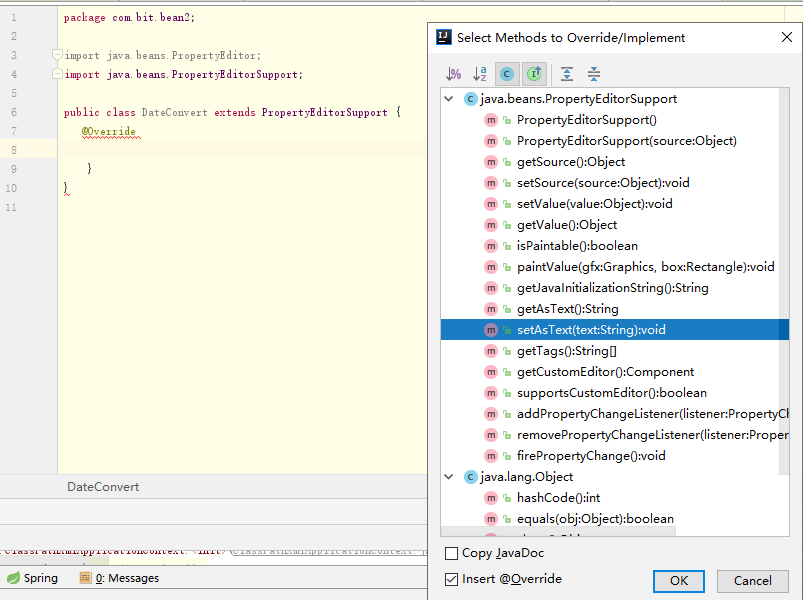Click the expand all icon
Image resolution: width=803 pixels, height=600 pixels.
pyautogui.click(x=566, y=74)
